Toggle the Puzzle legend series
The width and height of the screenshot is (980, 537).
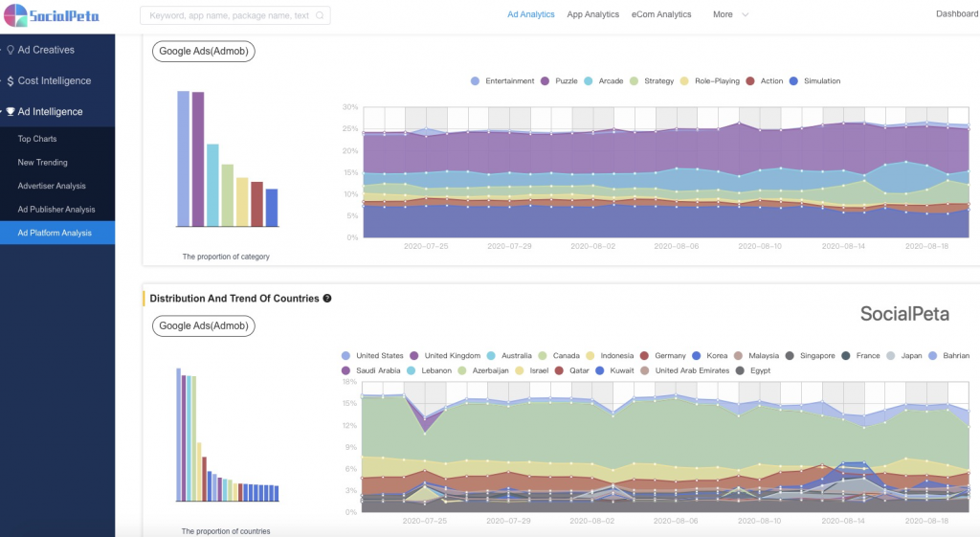tap(559, 81)
